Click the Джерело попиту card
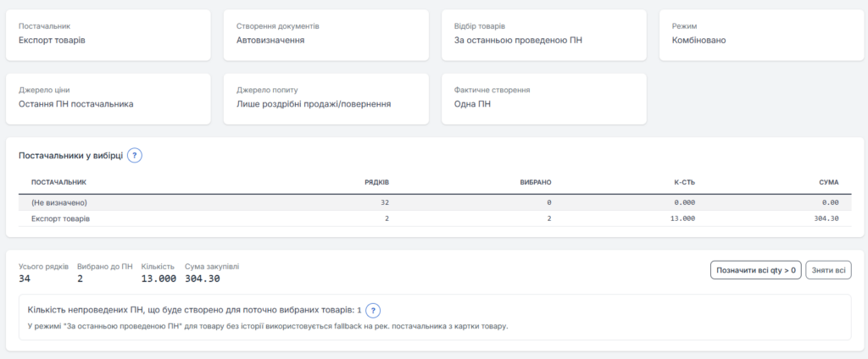Viewport: 868px width, 359px height. tap(325, 98)
